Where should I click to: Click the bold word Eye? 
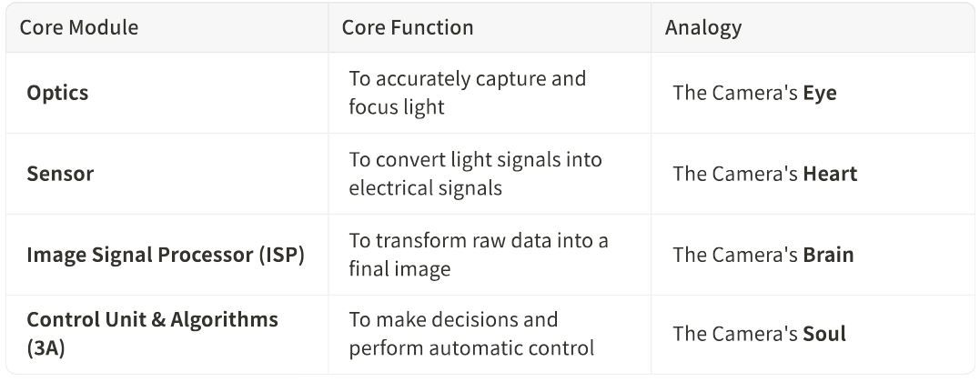819,93
